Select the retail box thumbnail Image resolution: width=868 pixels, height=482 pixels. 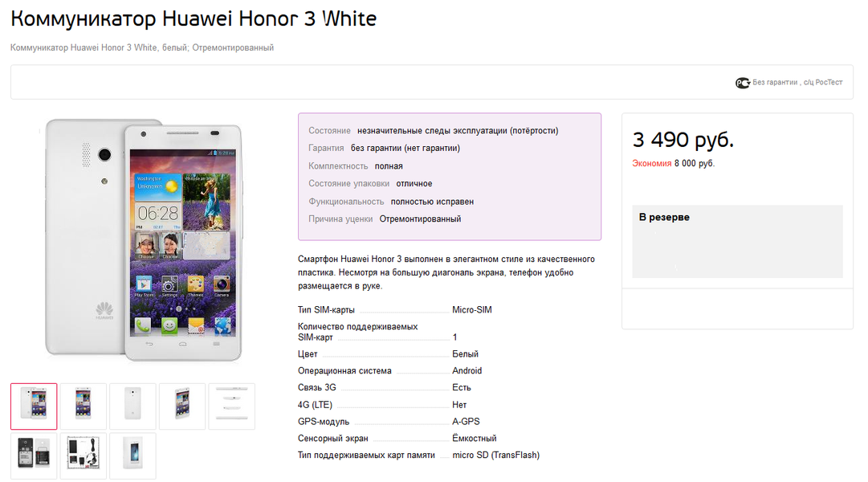pos(132,456)
